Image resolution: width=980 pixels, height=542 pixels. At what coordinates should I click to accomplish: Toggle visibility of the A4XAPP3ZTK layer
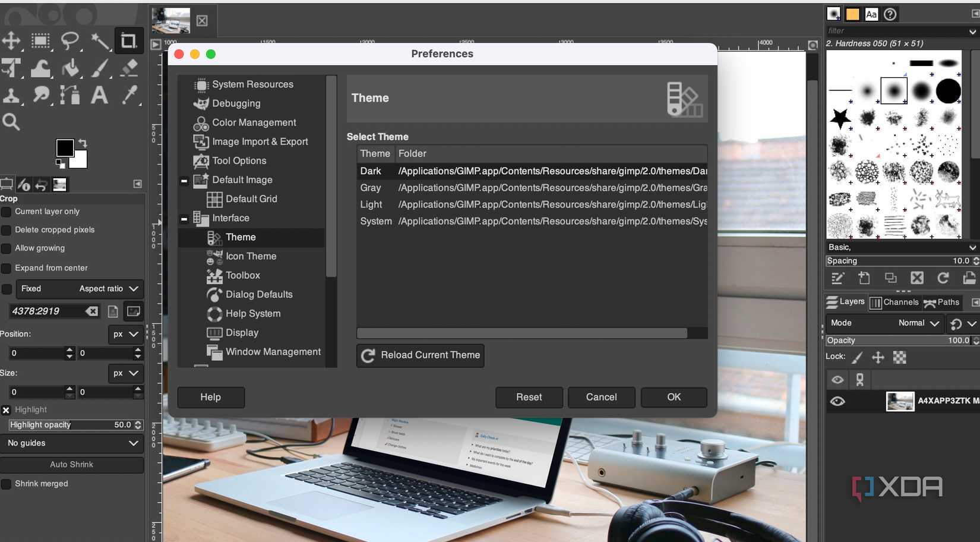pos(837,401)
